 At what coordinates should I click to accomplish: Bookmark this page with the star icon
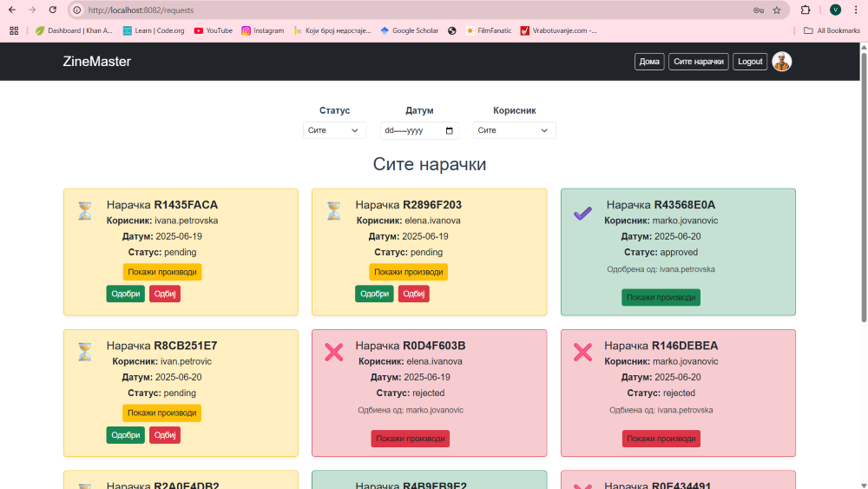(777, 10)
